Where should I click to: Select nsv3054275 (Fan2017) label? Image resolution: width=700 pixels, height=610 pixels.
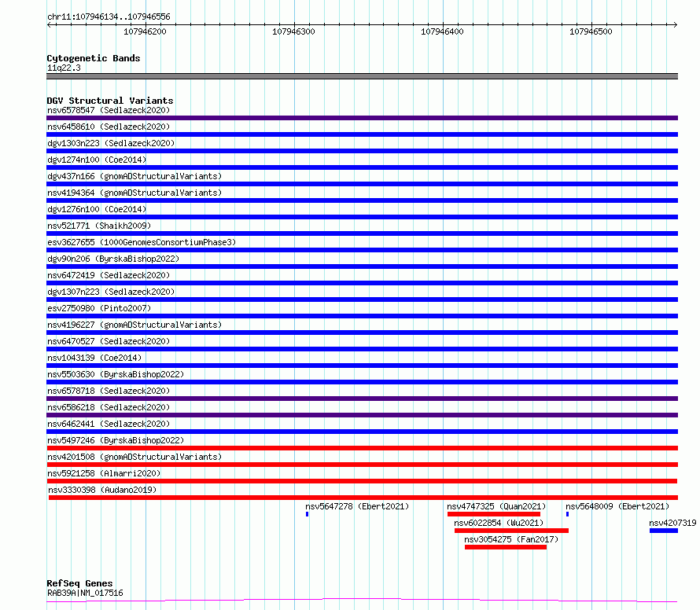click(511, 539)
